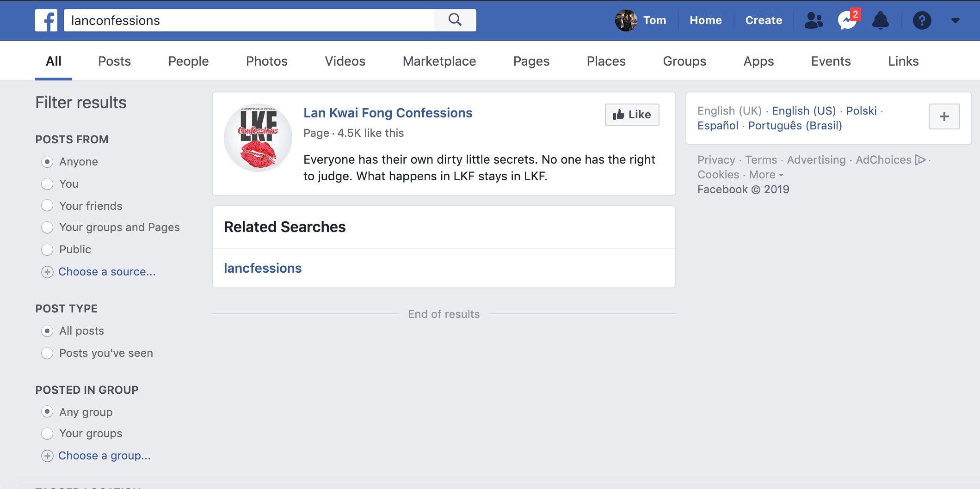
Task: Select the Public radio option
Action: [x=47, y=250]
